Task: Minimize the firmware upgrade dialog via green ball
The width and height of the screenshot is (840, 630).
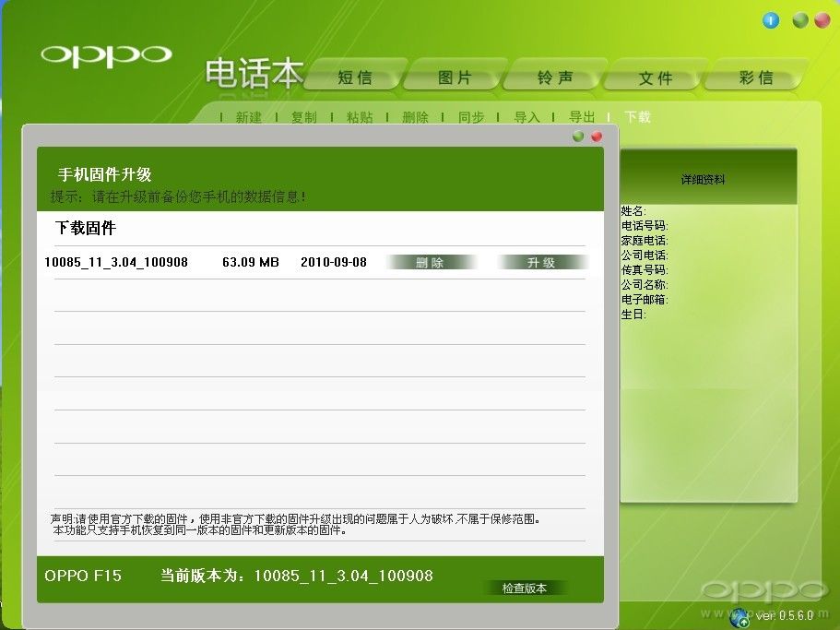Action: 578,137
